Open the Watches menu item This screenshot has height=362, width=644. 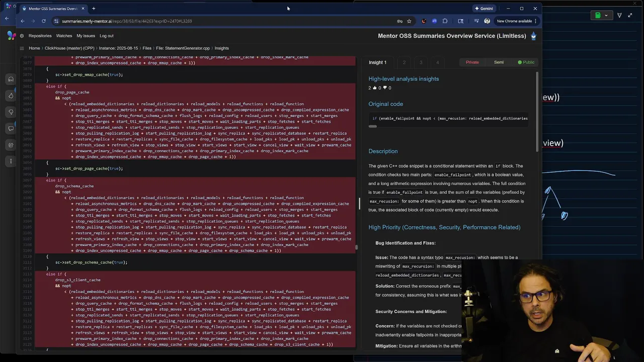tap(64, 36)
